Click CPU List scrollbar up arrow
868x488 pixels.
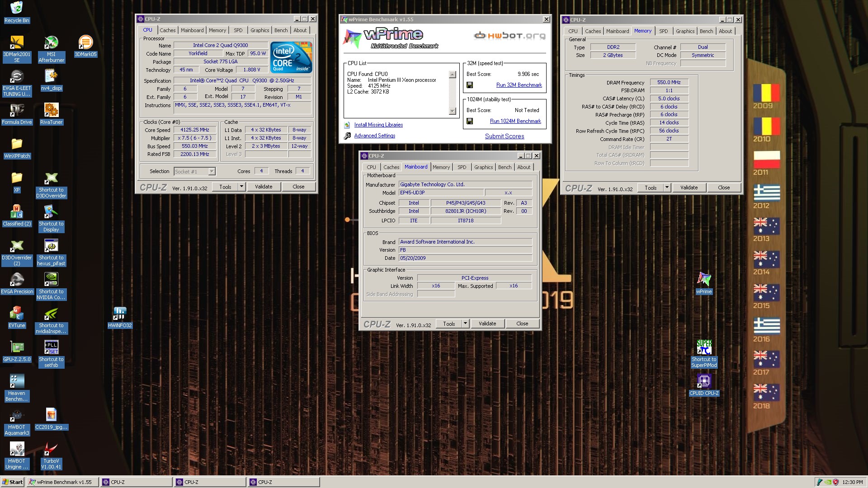tap(453, 75)
